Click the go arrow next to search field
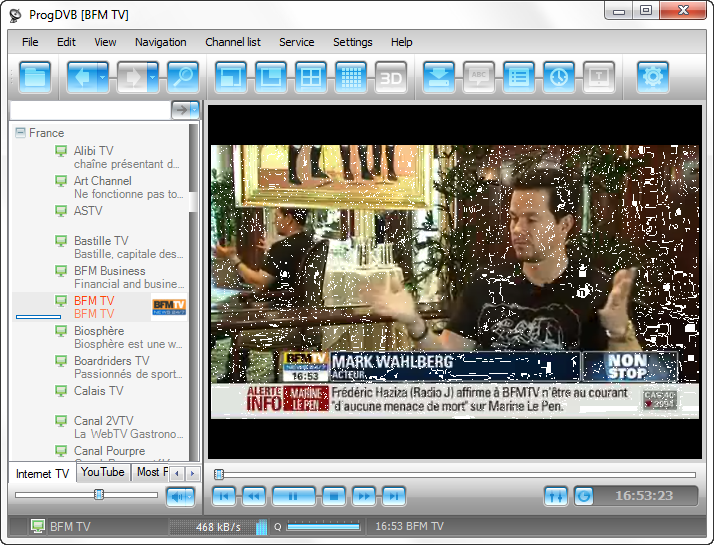The height and width of the screenshot is (545, 714). coord(181,110)
